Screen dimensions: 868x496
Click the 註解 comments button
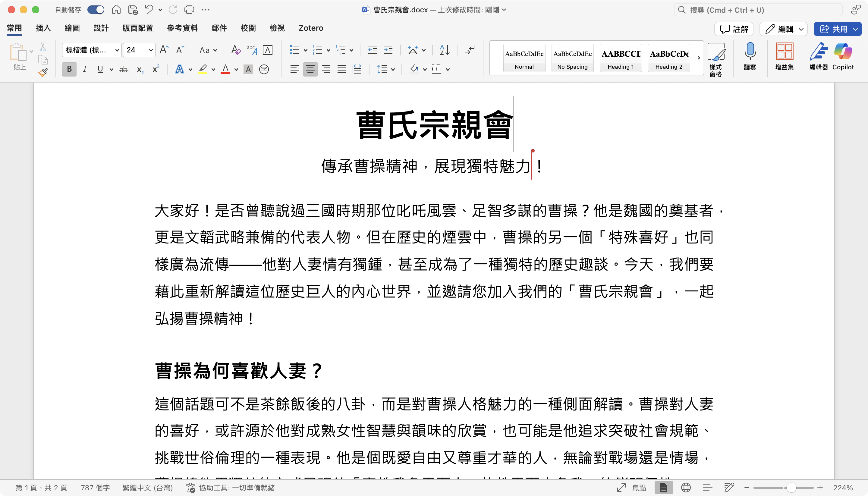pyautogui.click(x=734, y=29)
